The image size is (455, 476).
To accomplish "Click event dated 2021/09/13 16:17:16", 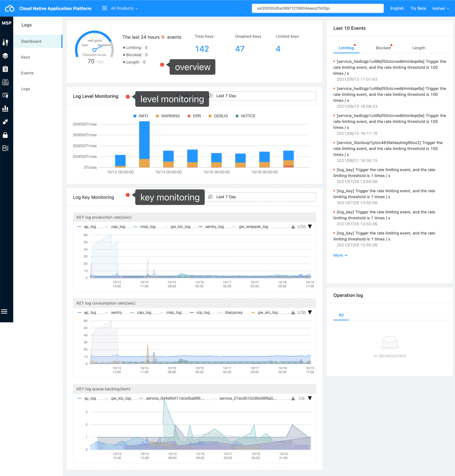I will pos(390,124).
